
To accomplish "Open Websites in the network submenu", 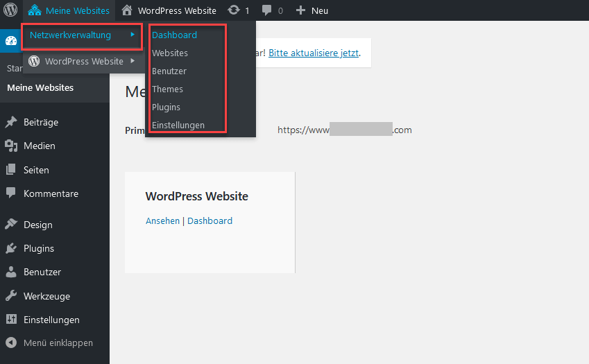I will click(170, 53).
